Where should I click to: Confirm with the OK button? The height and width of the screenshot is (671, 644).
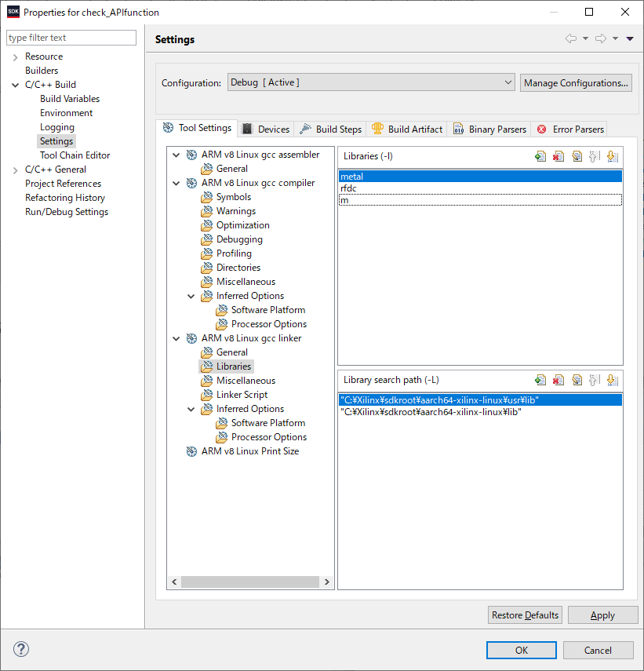[522, 650]
